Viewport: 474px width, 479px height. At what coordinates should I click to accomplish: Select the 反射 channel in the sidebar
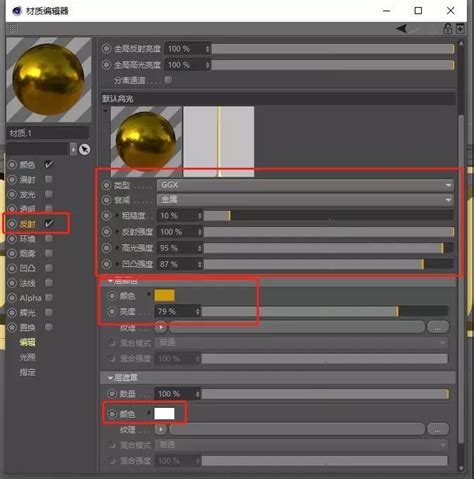pos(27,224)
